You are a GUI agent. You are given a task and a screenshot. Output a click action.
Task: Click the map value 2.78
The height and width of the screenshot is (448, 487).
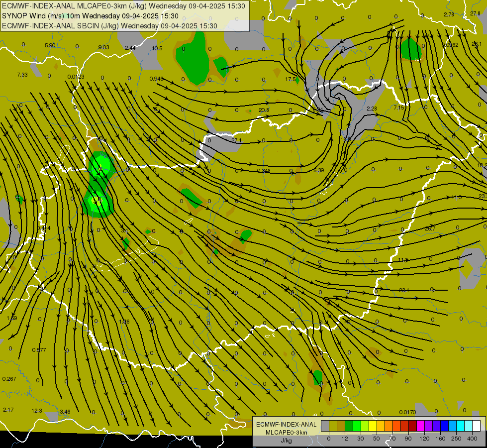tap(449, 14)
